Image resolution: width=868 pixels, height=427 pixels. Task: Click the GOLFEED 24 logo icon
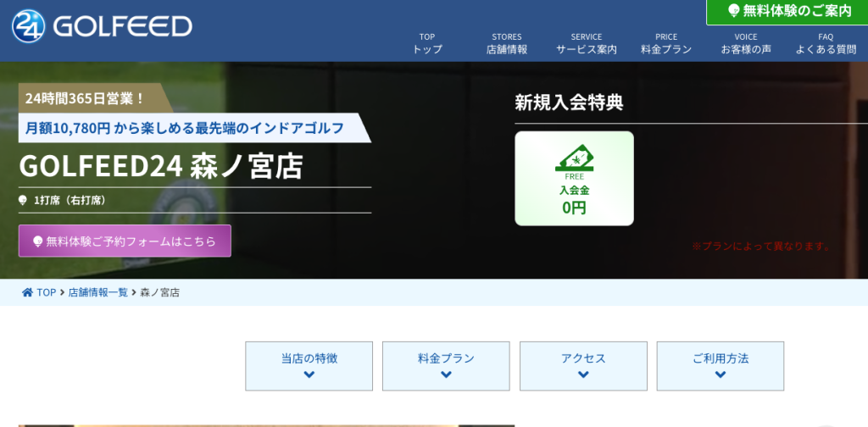tap(30, 26)
